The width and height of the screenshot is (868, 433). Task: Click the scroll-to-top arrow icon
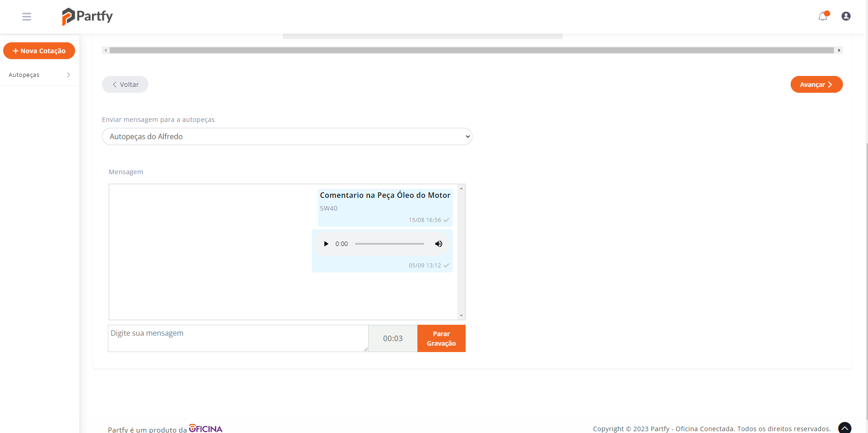tap(844, 428)
